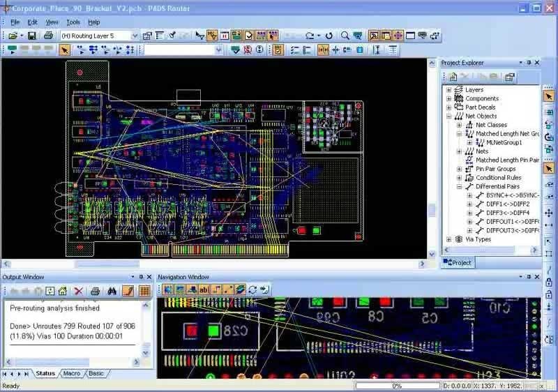Toggle the first Navigation Window toolbar icon
The height and width of the screenshot is (392, 558).
pos(167,290)
